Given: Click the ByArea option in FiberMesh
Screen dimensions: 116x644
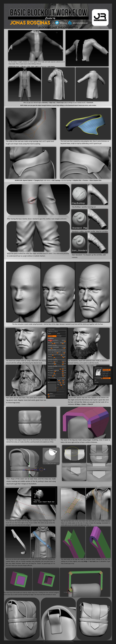Looking at the screenshot, I should (56, 343).
